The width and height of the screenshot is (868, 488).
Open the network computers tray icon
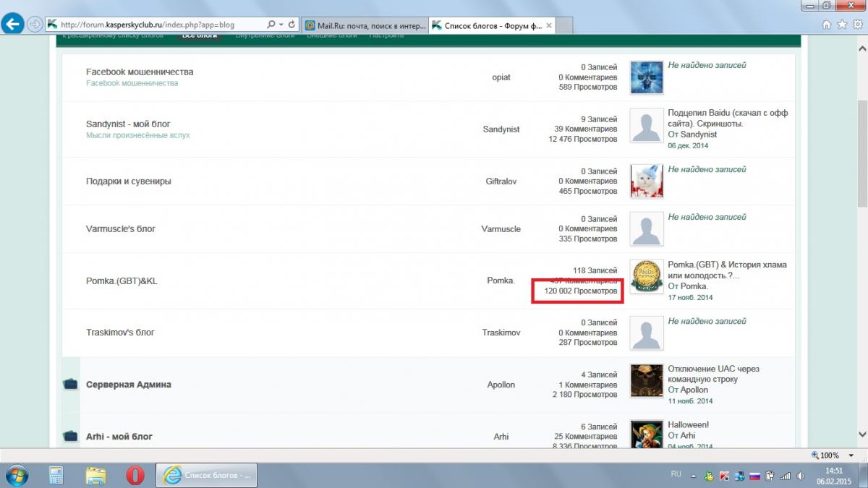pyautogui.click(x=740, y=476)
